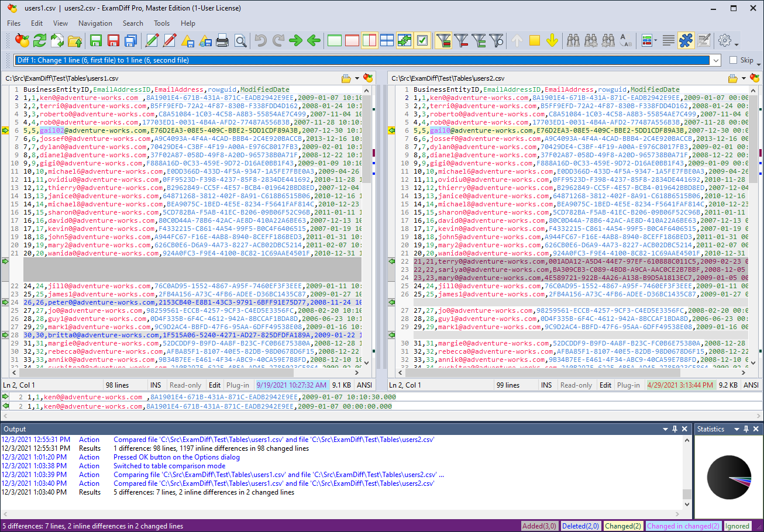Show only the second pane (red rectangle icon)

tap(352, 40)
